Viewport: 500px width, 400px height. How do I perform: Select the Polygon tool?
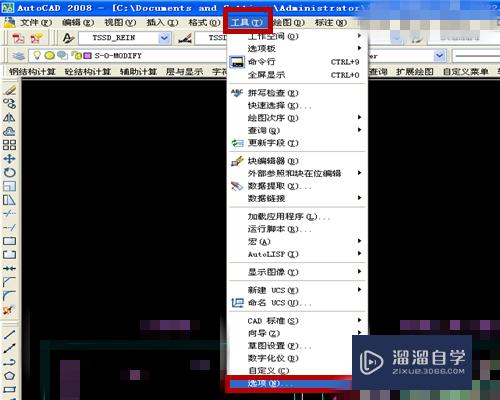pyautogui.click(x=9, y=376)
